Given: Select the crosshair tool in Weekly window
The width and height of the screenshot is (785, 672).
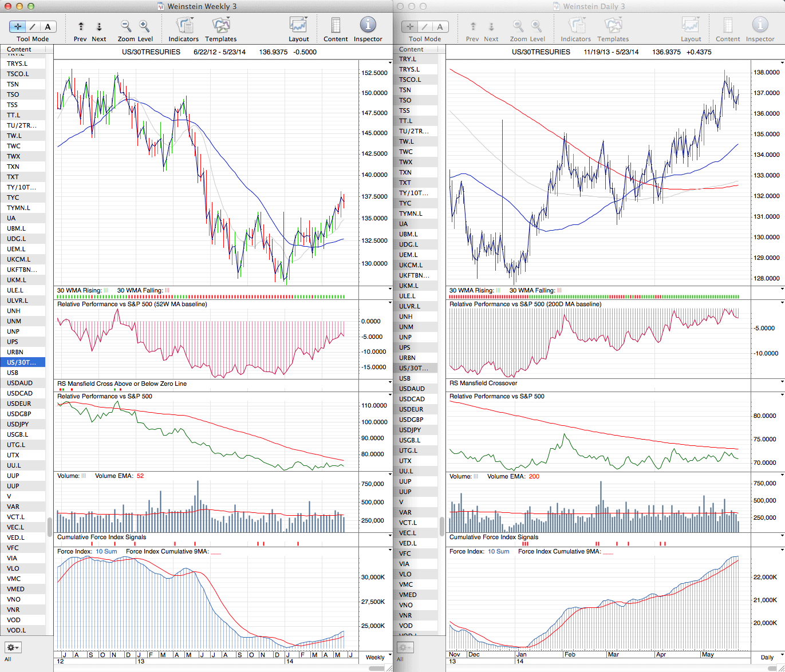Looking at the screenshot, I should point(18,26).
